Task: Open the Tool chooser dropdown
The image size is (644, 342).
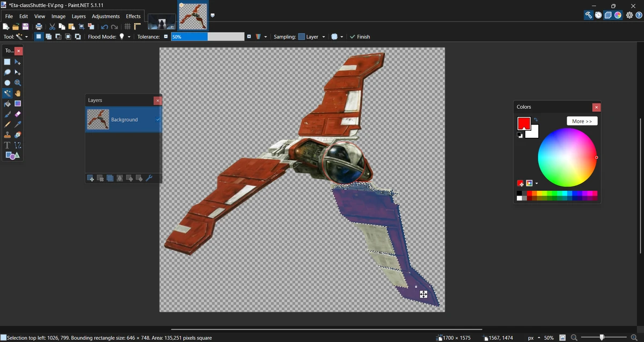Action: point(22,36)
